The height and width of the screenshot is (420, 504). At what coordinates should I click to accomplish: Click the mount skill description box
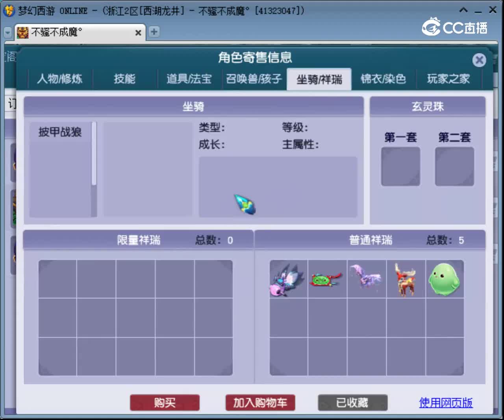[x=278, y=187]
